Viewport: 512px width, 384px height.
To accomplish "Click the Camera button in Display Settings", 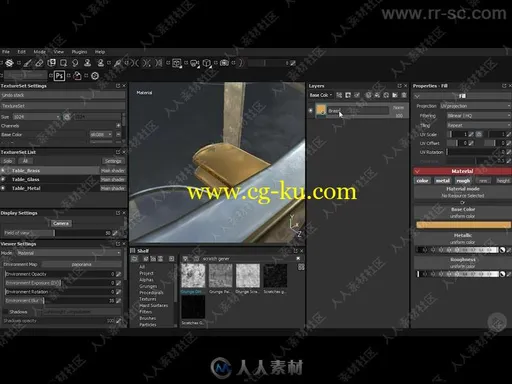I will [x=61, y=223].
